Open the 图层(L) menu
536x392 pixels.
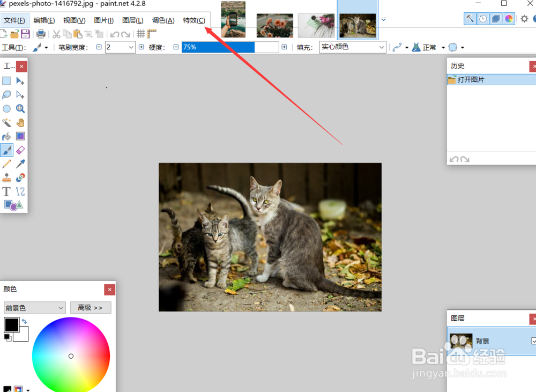point(132,20)
